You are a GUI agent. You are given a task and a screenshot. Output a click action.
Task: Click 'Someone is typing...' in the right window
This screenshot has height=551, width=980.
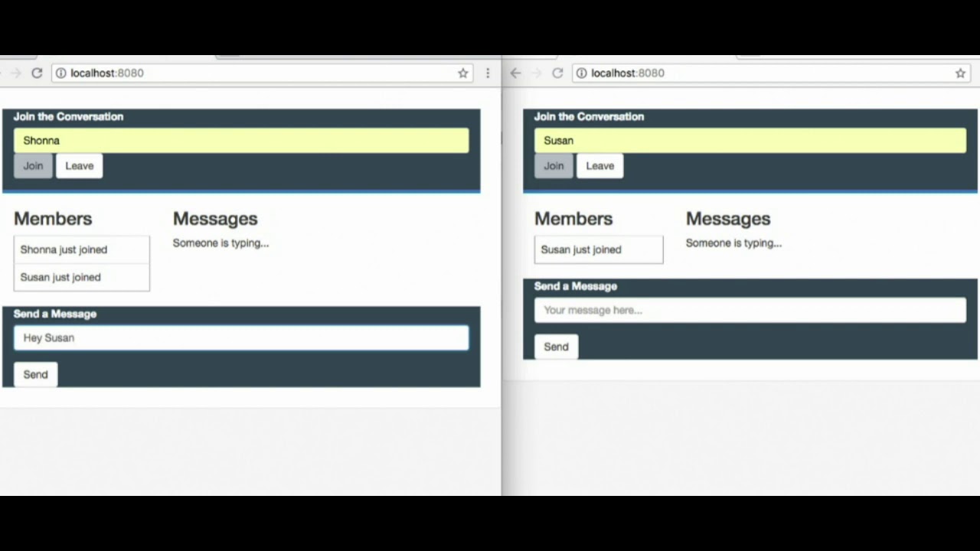(x=733, y=243)
